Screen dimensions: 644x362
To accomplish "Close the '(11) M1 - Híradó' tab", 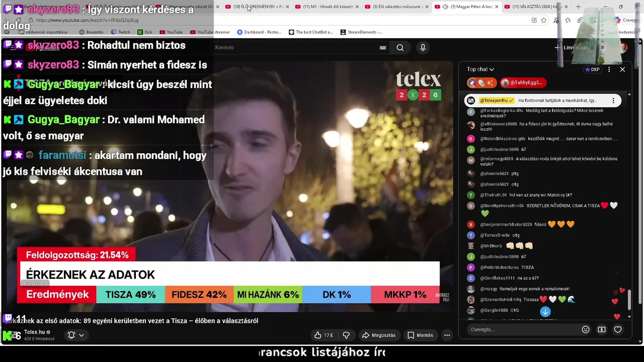I will tap(357, 7).
